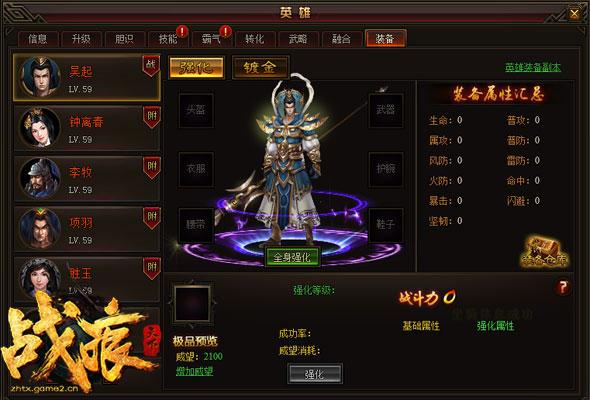Click the gray 强化 button at bottom
The image size is (590, 400).
[x=315, y=374]
